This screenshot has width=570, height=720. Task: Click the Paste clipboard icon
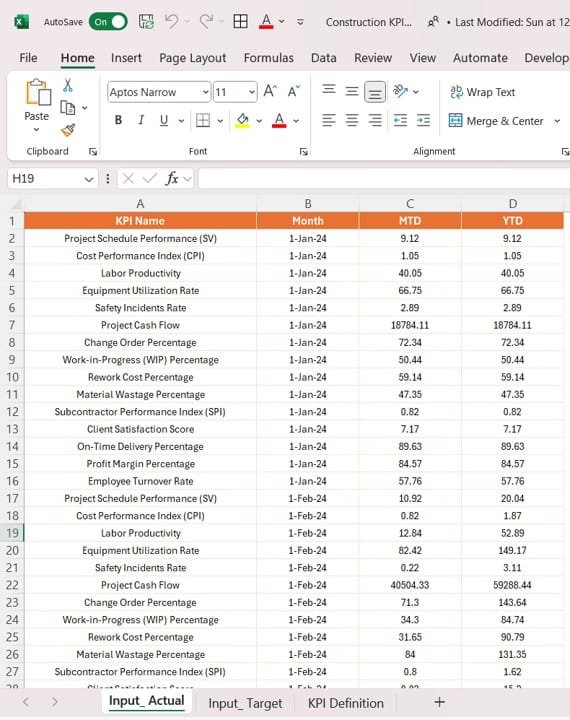tap(38, 92)
